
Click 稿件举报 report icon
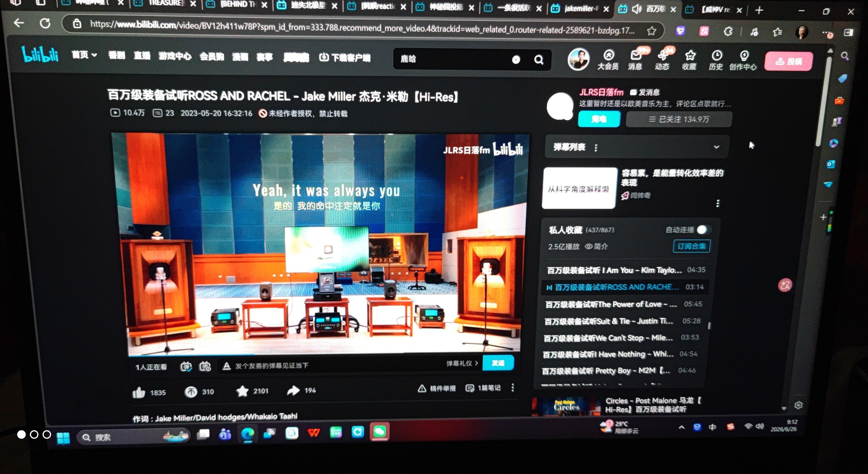coord(437,388)
